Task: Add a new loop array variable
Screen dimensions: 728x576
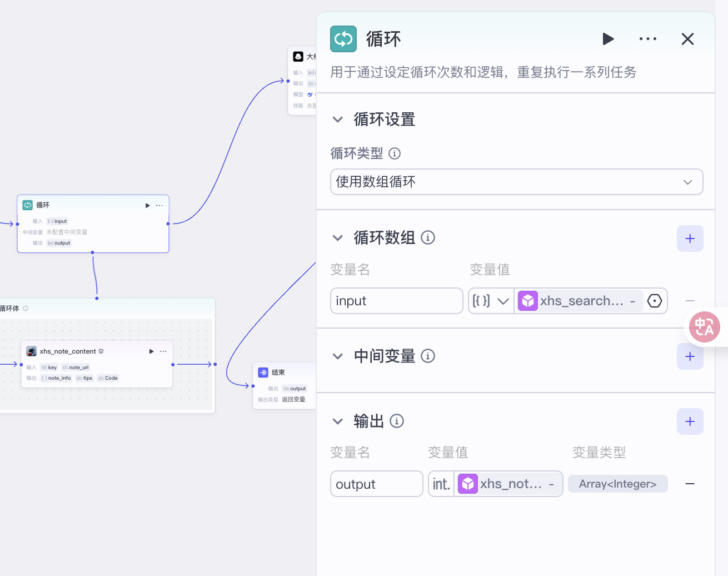Action: [x=690, y=239]
